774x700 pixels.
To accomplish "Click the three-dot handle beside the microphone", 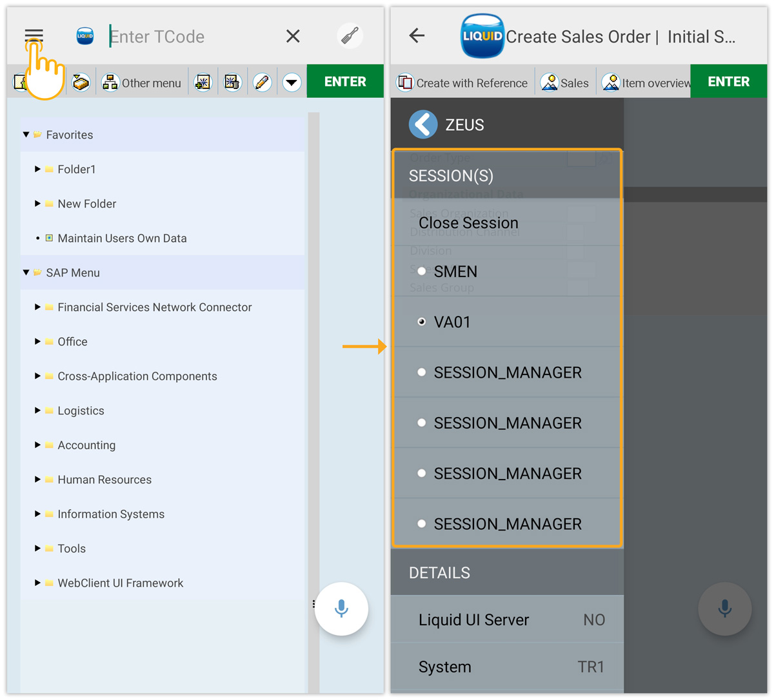I will (x=313, y=604).
